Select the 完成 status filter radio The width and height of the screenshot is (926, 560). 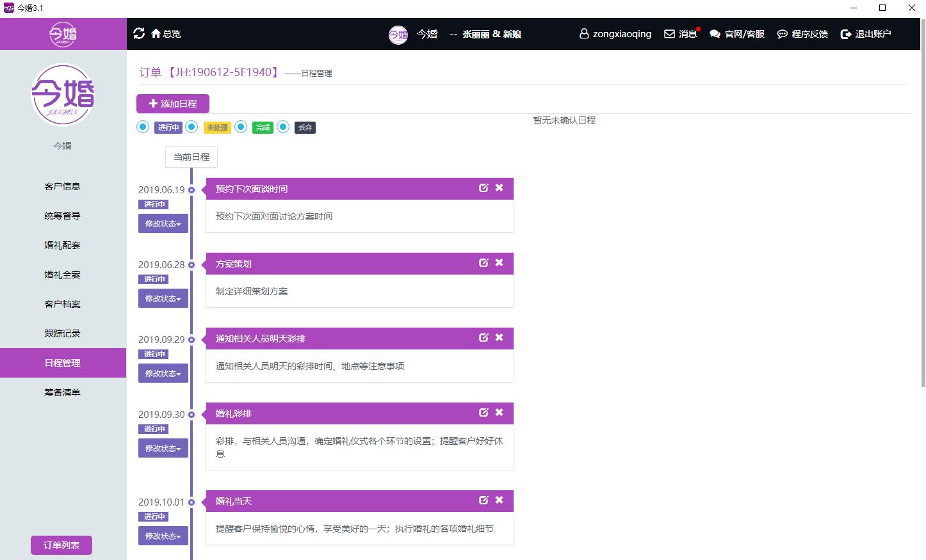point(241,127)
